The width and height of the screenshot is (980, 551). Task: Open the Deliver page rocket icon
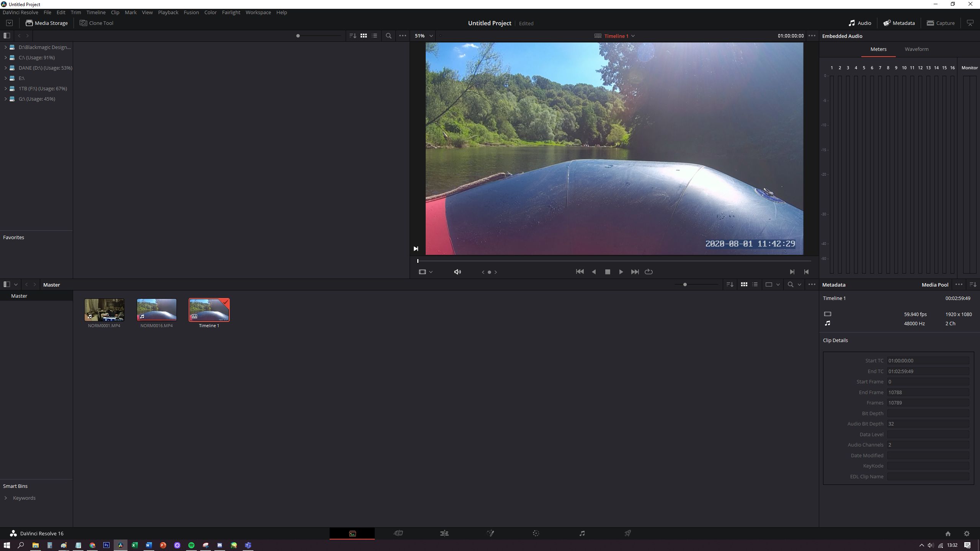[628, 533]
